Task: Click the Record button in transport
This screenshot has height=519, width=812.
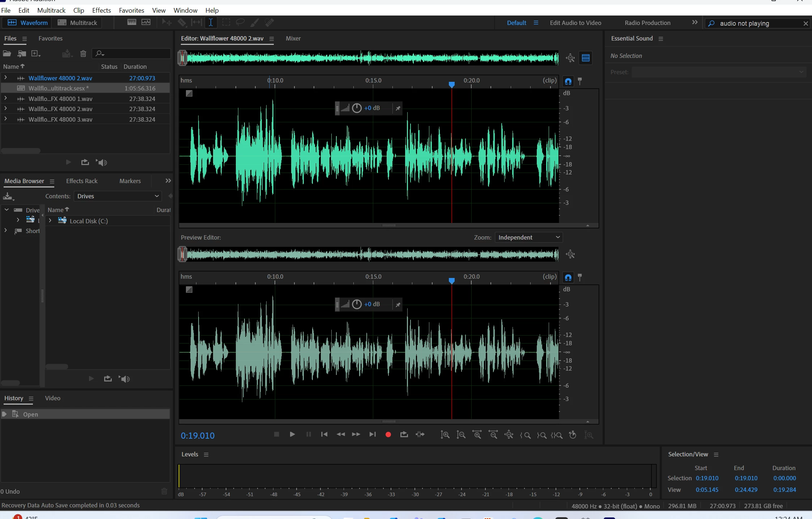Action: (x=388, y=435)
